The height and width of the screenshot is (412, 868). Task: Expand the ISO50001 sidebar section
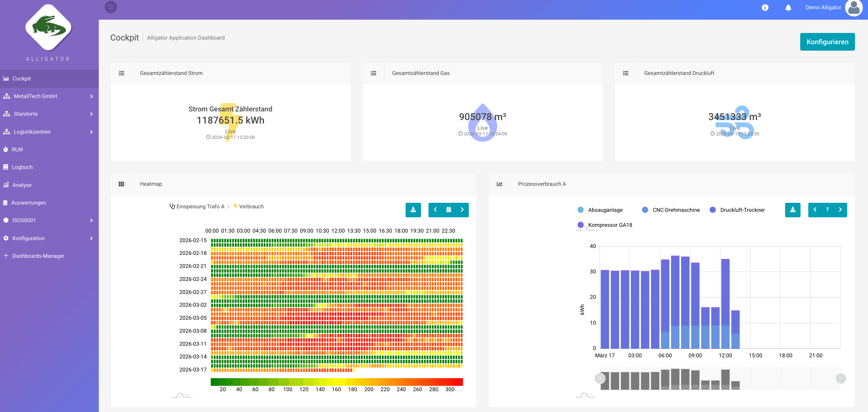[49, 220]
